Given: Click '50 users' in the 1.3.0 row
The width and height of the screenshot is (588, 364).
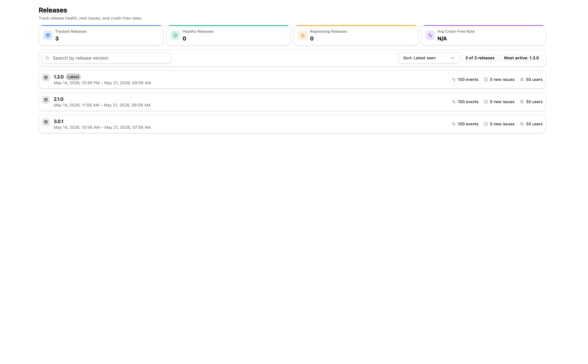Looking at the screenshot, I should [534, 79].
